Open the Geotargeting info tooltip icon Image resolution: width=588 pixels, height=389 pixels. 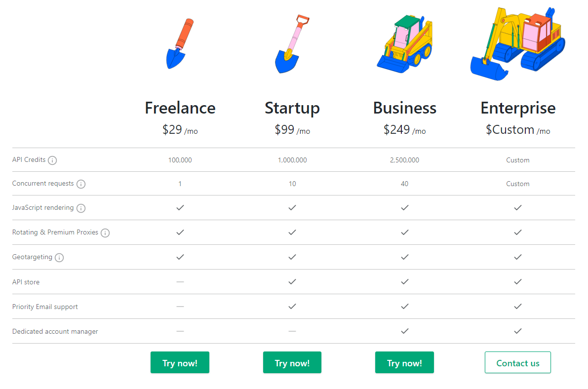59,257
